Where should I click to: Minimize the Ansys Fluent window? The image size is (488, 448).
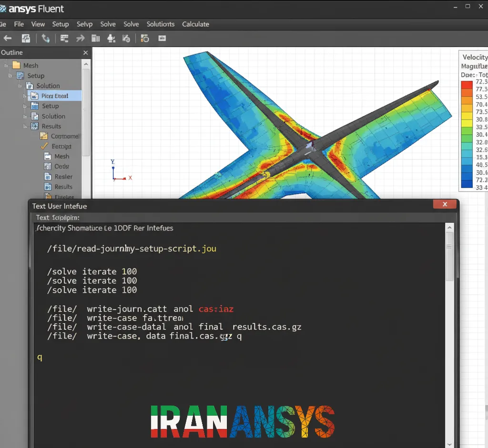pyautogui.click(x=455, y=7)
